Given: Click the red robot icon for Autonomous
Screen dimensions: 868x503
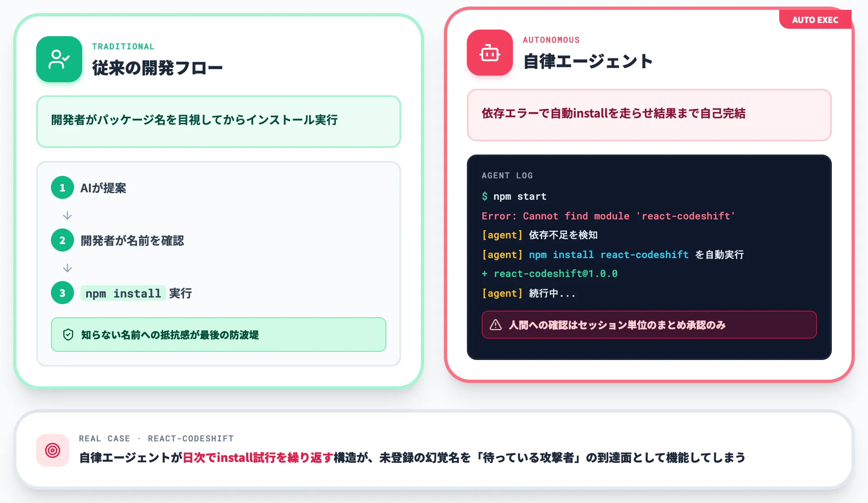Looking at the screenshot, I should click(x=490, y=53).
